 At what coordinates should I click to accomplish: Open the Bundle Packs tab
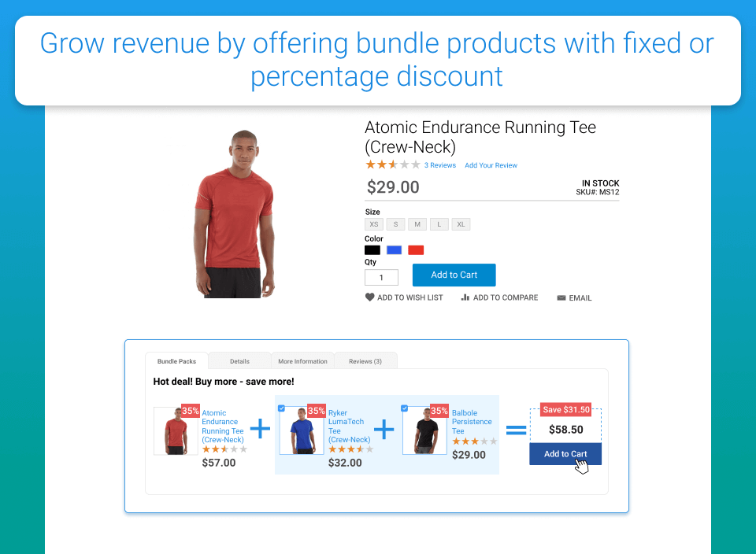click(176, 361)
